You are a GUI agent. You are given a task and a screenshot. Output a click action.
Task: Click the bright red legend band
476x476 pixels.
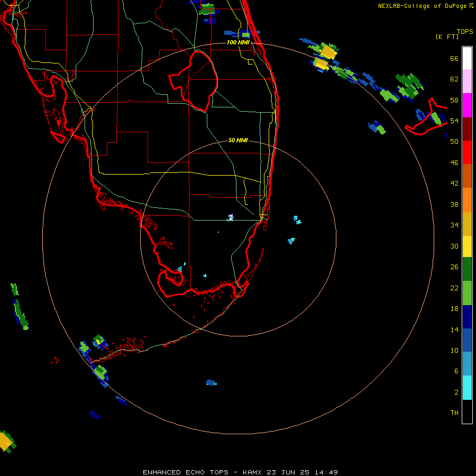(x=467, y=152)
